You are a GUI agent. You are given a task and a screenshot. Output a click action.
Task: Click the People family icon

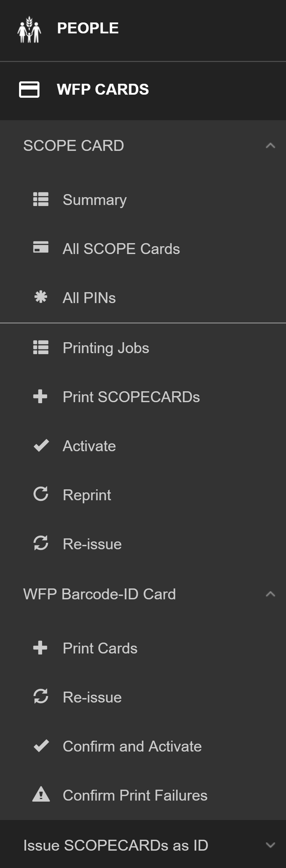coord(29,29)
